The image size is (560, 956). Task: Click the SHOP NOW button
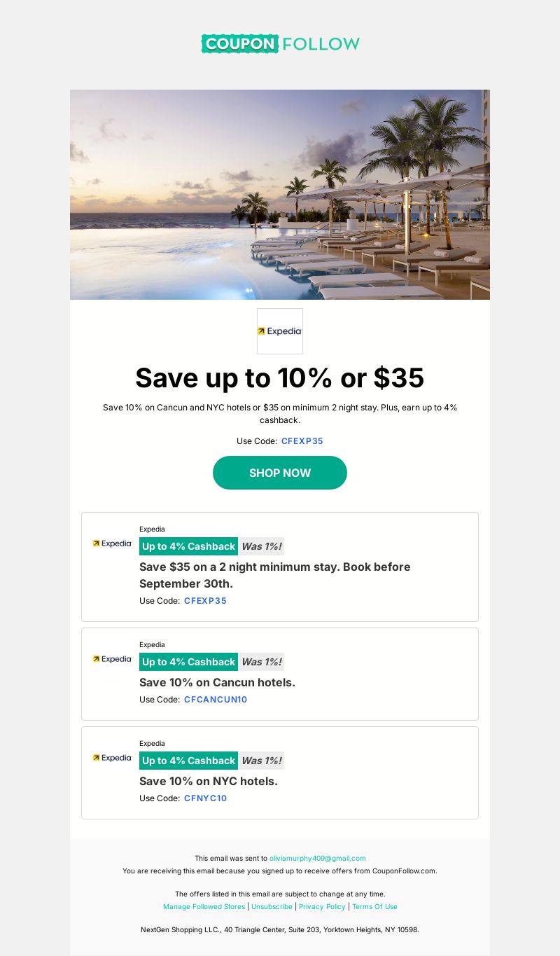coord(280,473)
